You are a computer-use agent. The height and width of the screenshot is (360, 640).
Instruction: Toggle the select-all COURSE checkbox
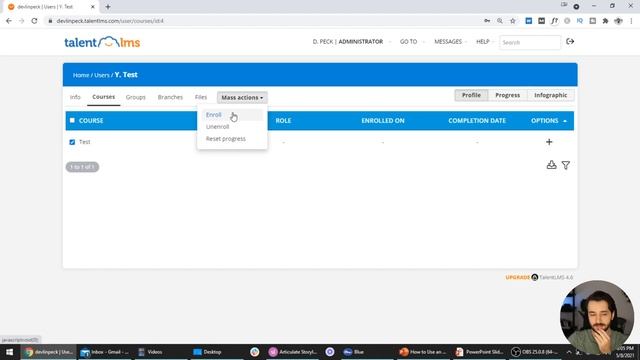[72, 120]
